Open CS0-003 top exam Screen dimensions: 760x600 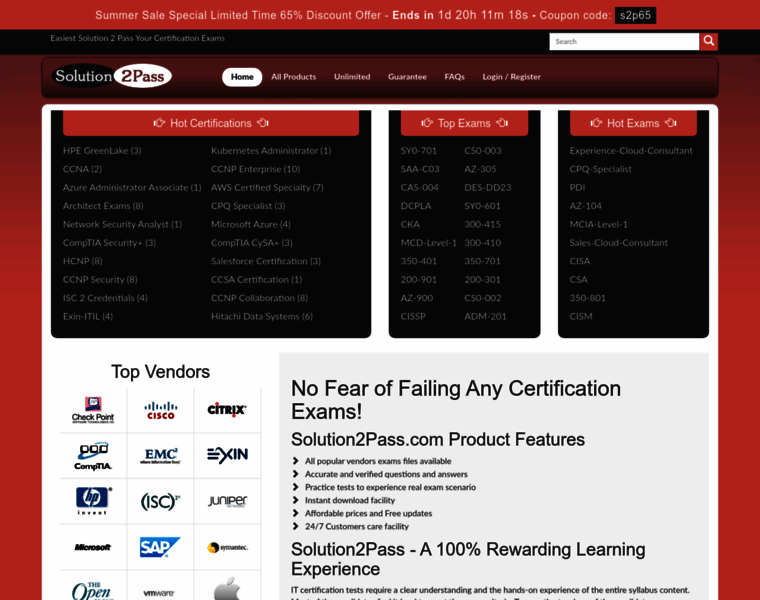click(483, 151)
